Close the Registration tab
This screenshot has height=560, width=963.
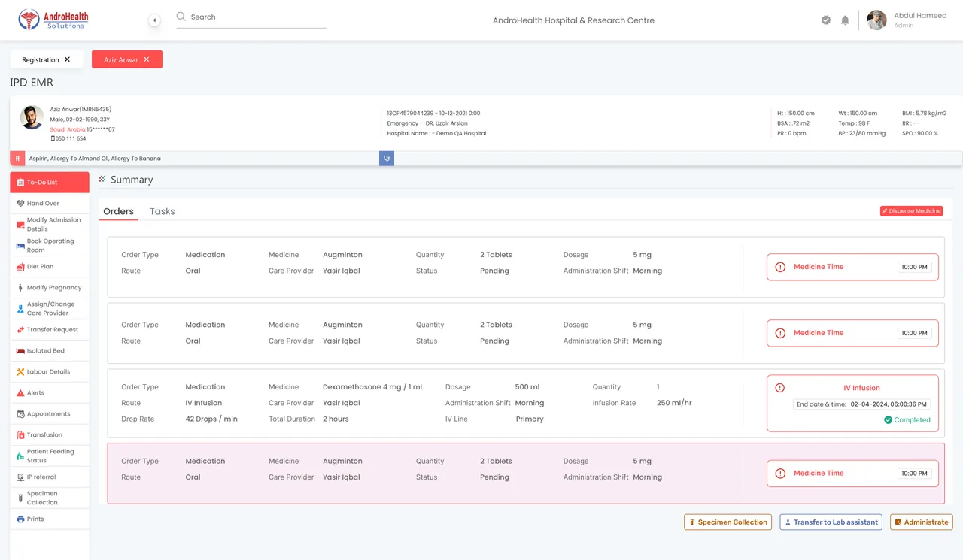67,59
